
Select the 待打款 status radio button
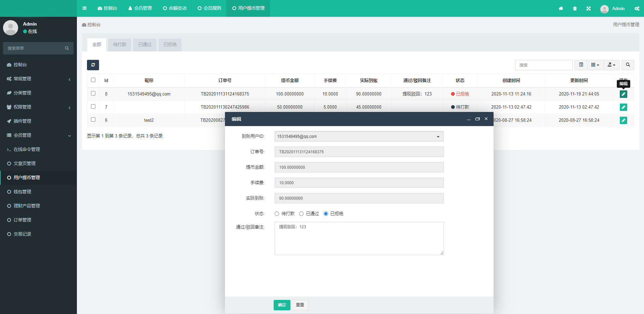tap(277, 214)
